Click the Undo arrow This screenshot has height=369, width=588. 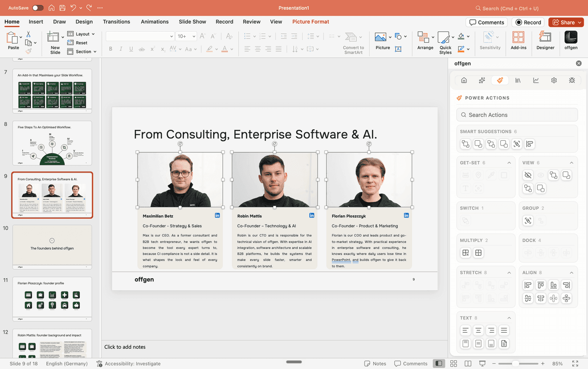(73, 8)
